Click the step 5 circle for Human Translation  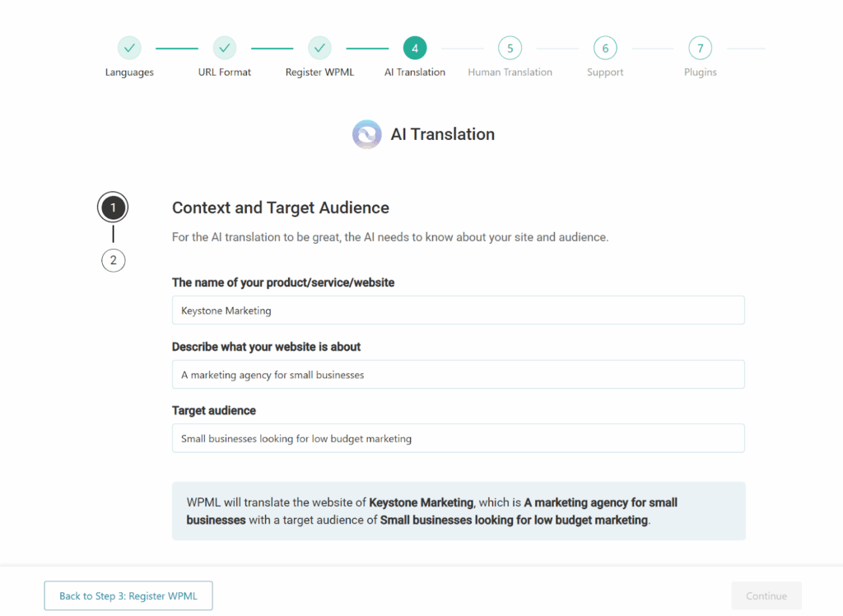[x=510, y=49]
